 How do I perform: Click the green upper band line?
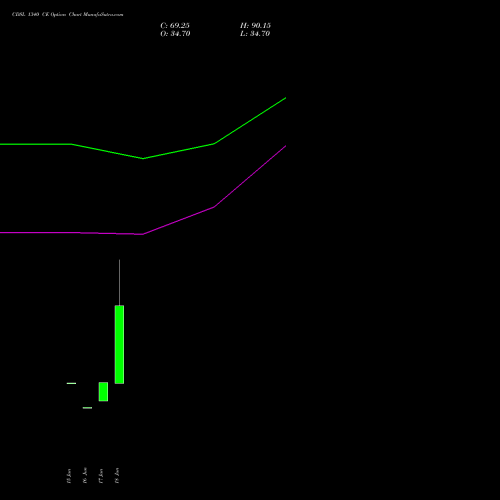[143, 158]
